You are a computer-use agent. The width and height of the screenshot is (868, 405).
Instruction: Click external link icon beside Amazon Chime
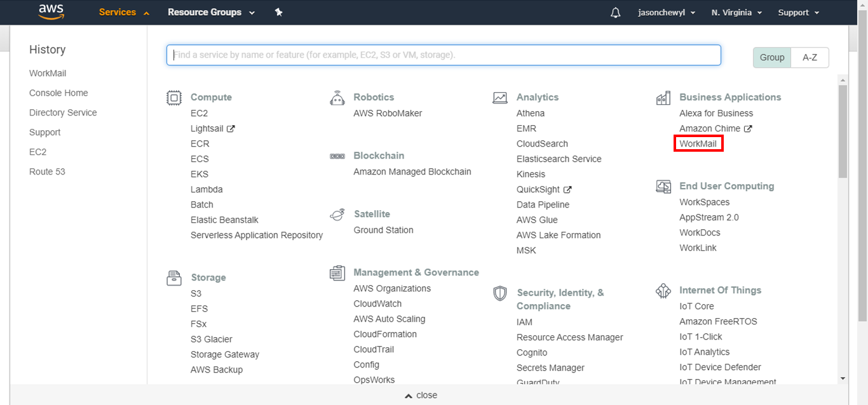click(x=748, y=129)
